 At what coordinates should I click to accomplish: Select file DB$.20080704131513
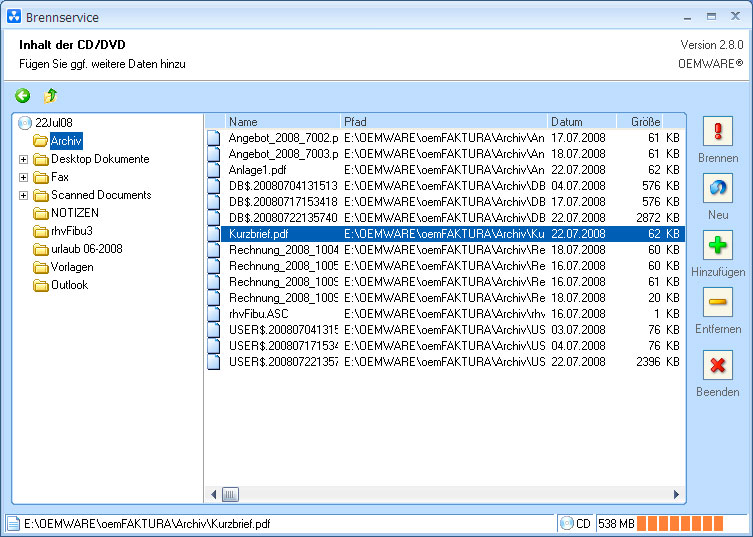pos(283,186)
